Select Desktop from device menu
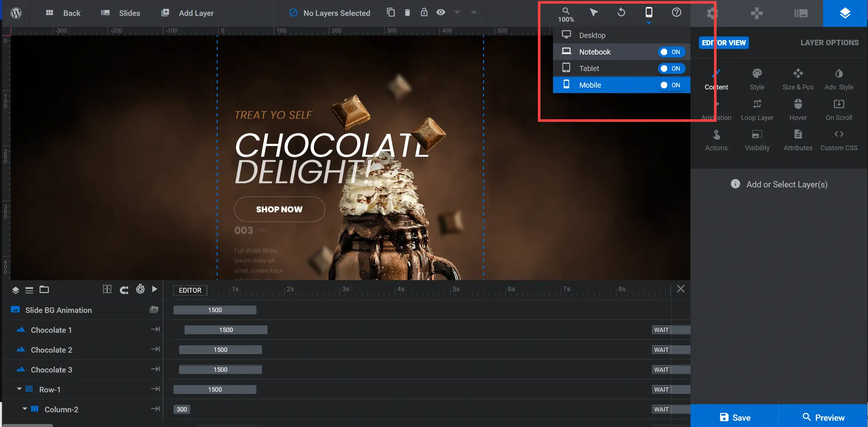This screenshot has height=427, width=868. point(592,35)
